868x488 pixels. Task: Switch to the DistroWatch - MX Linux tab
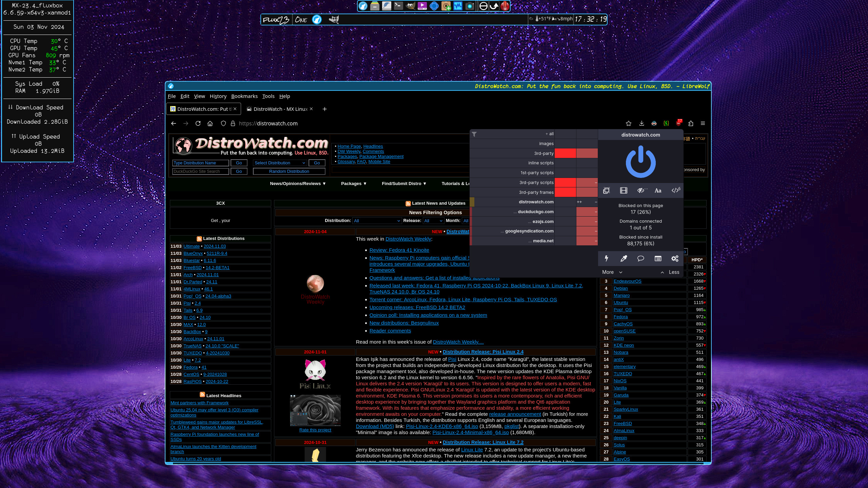(280, 109)
